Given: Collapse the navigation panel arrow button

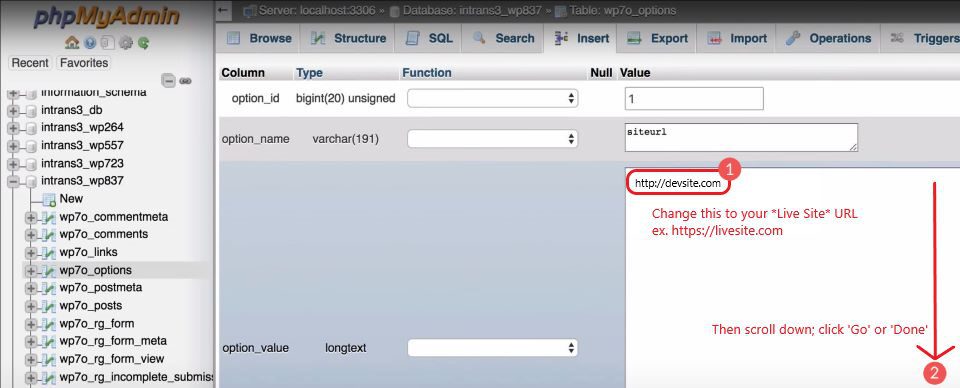Looking at the screenshot, I should click(224, 10).
